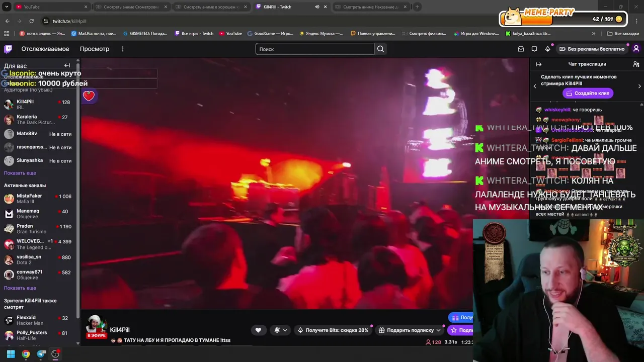Open Kill4Pill channel in sidebar
644x362 pixels.
click(38, 104)
